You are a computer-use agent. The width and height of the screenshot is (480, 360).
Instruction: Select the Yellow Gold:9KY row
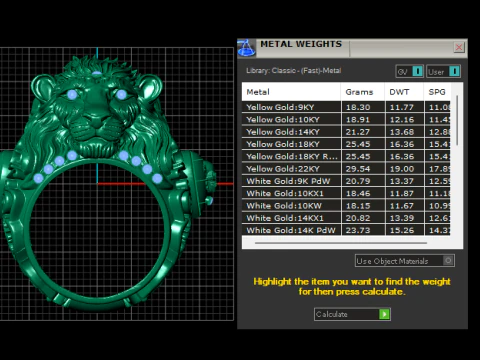pyautogui.click(x=346, y=107)
